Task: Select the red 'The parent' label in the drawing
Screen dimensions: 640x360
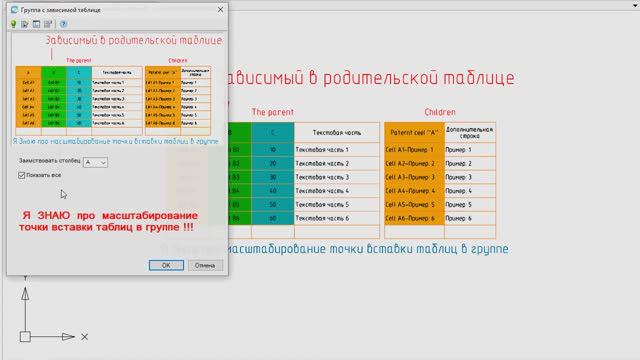Action: tap(273, 112)
